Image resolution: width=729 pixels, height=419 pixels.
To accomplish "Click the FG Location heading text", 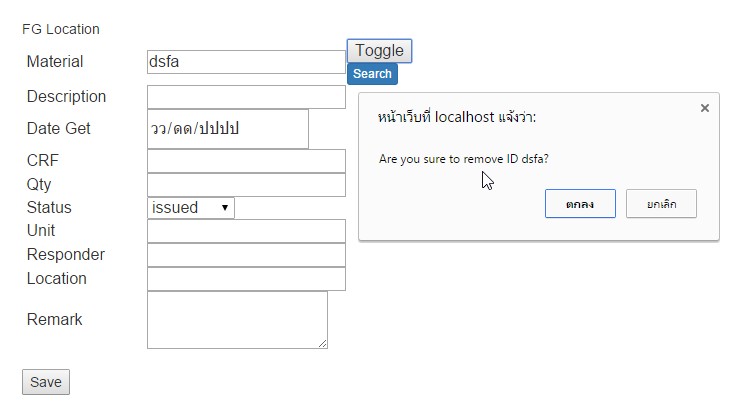I will 61,29.
